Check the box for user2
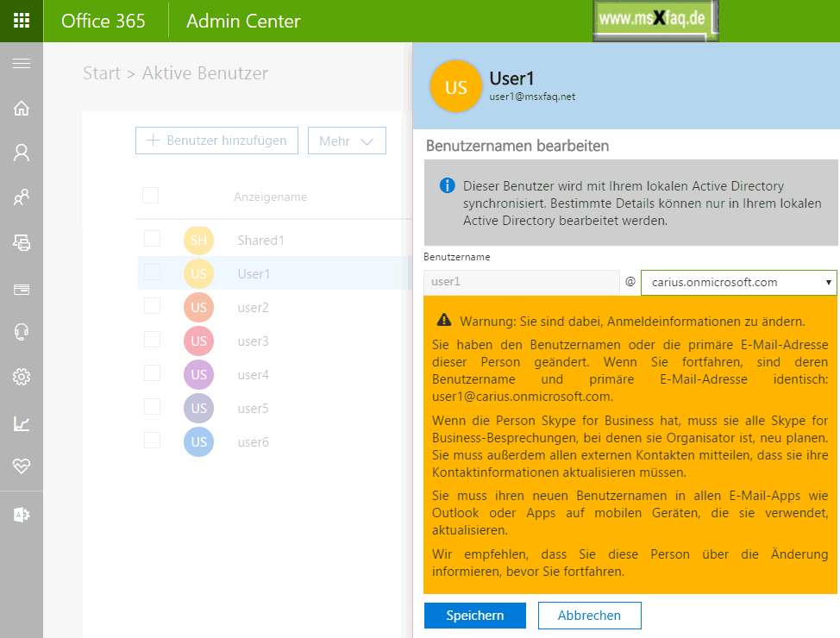 click(x=152, y=306)
